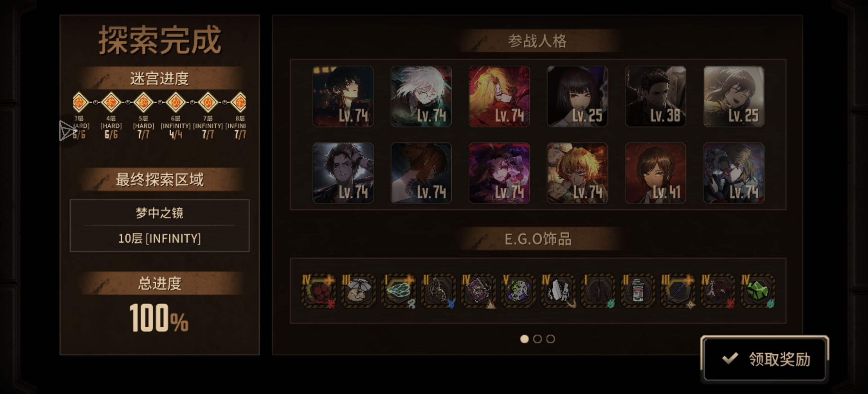Open the white-haired glasses Lv.74 identity portrait
This screenshot has height=394, width=868.
421,97
